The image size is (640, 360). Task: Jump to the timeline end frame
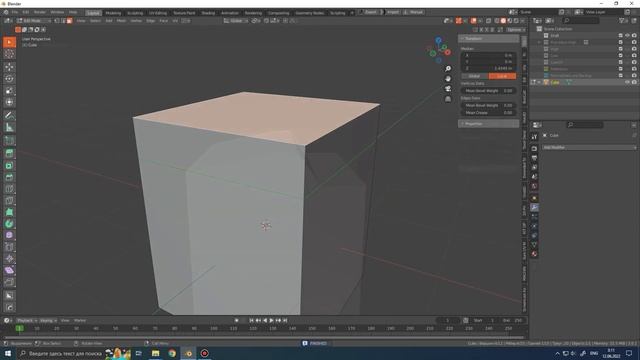tap(285, 320)
